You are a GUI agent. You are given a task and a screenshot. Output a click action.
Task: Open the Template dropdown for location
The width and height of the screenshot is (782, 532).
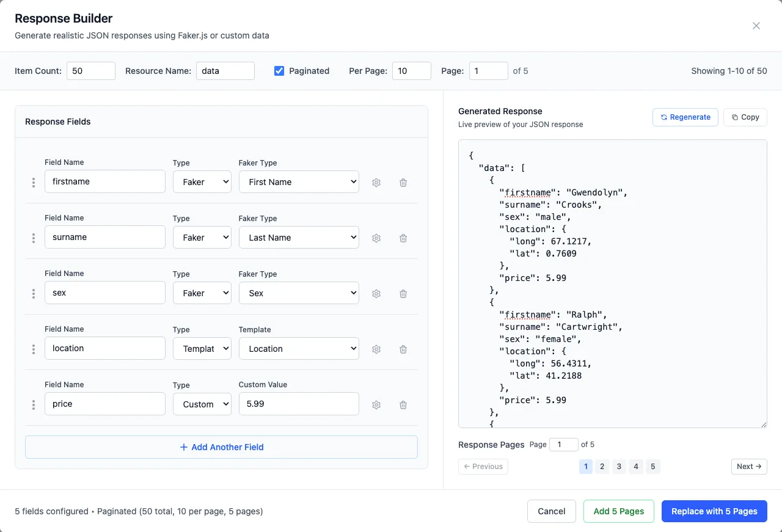point(299,348)
